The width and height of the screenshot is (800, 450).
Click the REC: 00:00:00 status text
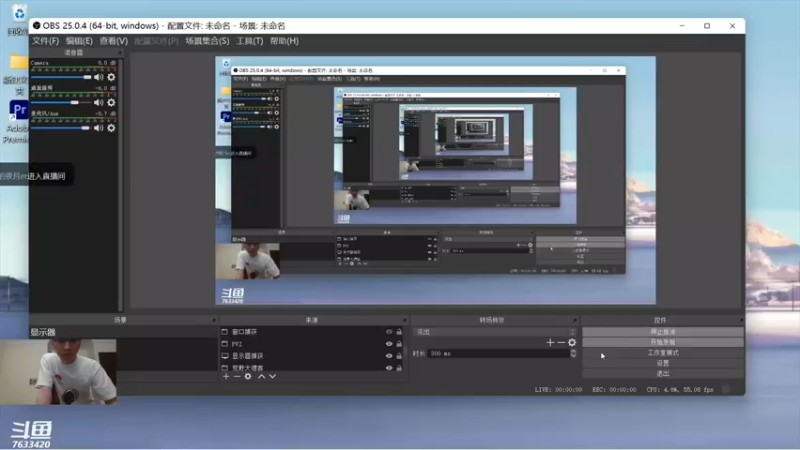point(614,390)
